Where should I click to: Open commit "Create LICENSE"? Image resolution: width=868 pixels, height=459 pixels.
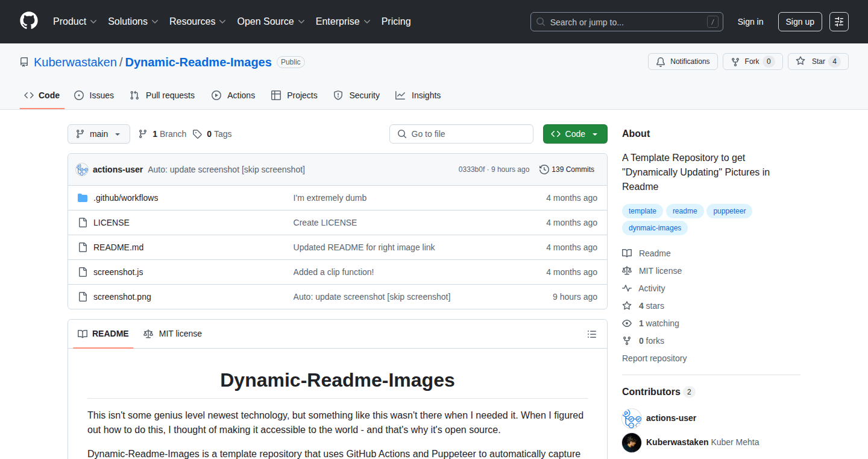(x=325, y=223)
